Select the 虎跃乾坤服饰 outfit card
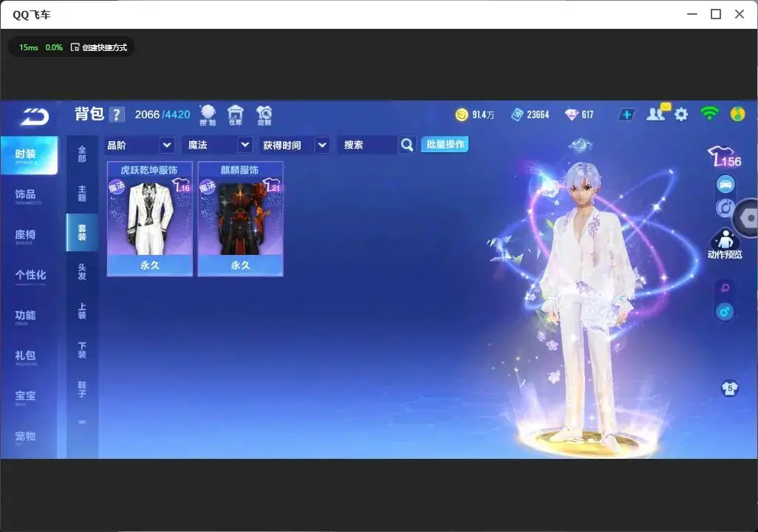Viewport: 758px width, 532px height. coord(149,219)
